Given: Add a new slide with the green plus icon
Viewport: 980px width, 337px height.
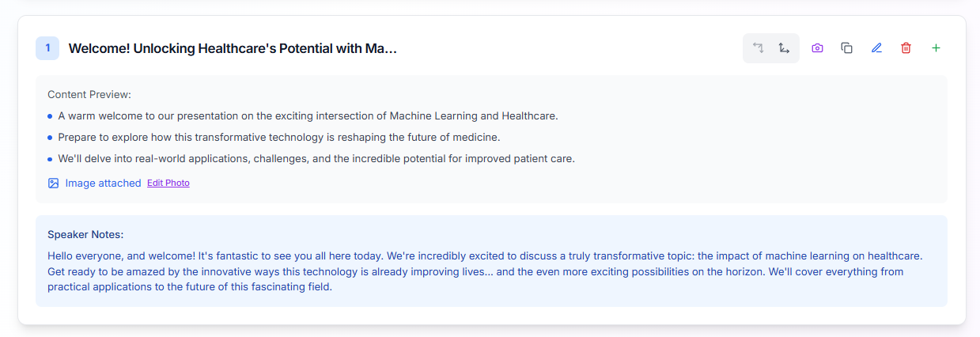Looking at the screenshot, I should click(x=936, y=48).
